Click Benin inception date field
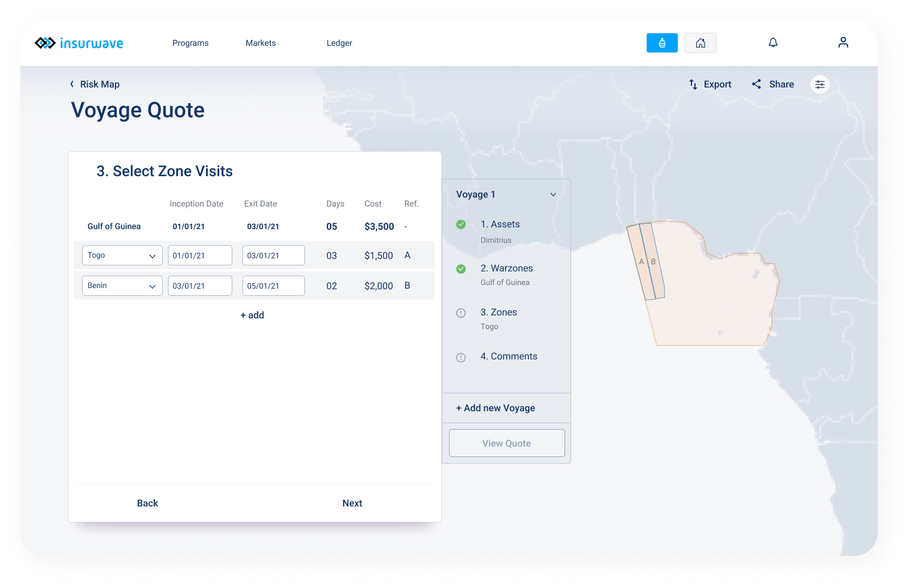The height and width of the screenshot is (588, 910). click(x=200, y=286)
